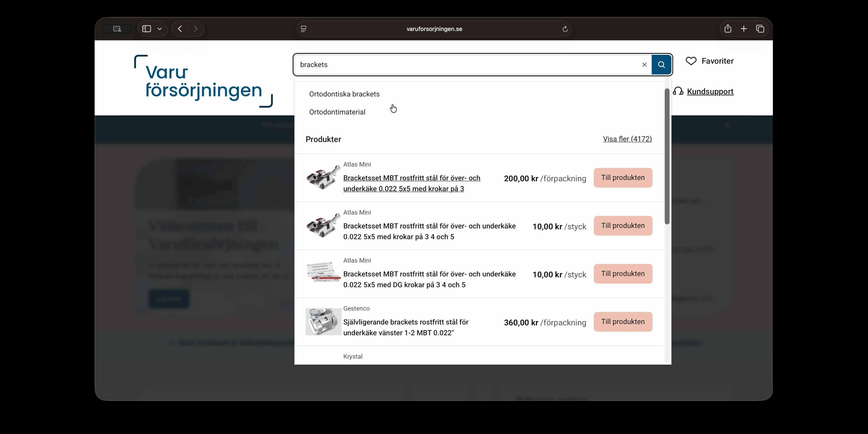This screenshot has height=434, width=868.
Task: Click thumbnail of Gestenco självligerande bracket
Action: pyautogui.click(x=323, y=322)
